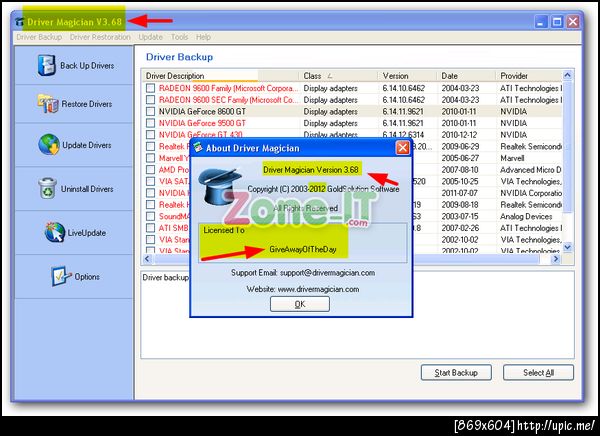Sort by Date column header

click(x=466, y=76)
